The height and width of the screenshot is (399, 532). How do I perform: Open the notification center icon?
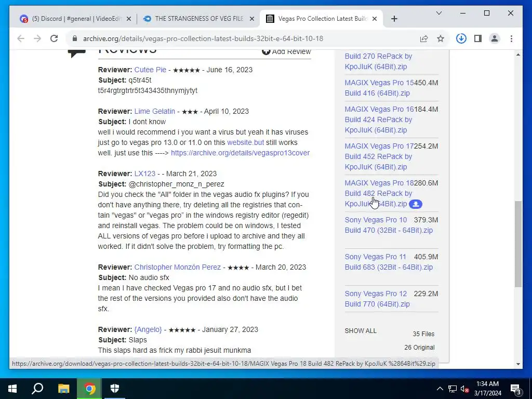click(x=516, y=389)
